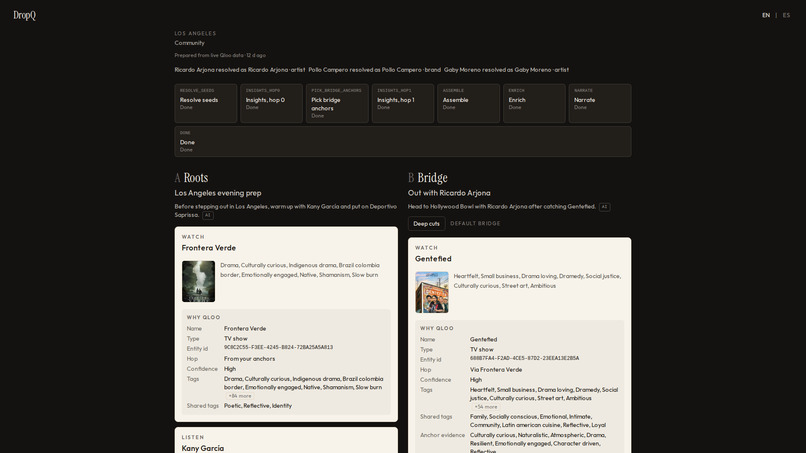Open the DropQ logo home link
This screenshot has height=453, width=806.
coord(25,15)
